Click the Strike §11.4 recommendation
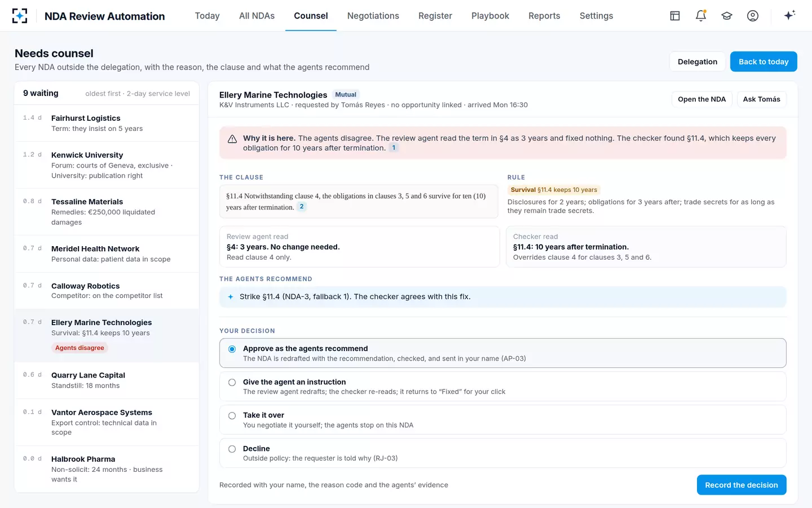The height and width of the screenshot is (508, 812). click(502, 297)
